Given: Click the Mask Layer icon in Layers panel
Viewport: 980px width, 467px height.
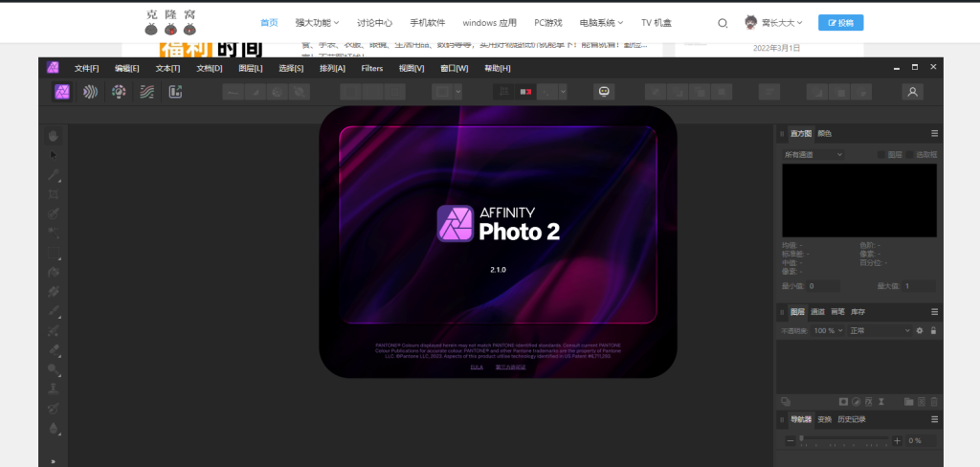Looking at the screenshot, I should tap(843, 401).
